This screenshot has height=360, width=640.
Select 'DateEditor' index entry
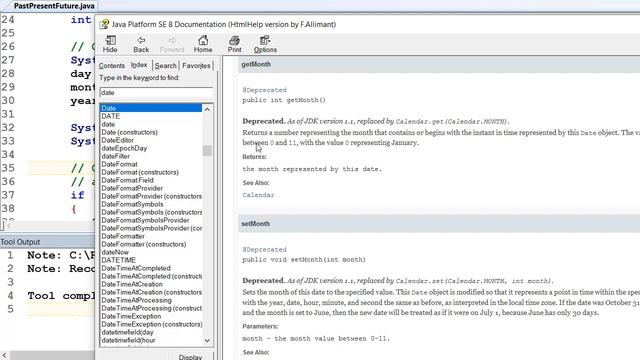coord(118,140)
